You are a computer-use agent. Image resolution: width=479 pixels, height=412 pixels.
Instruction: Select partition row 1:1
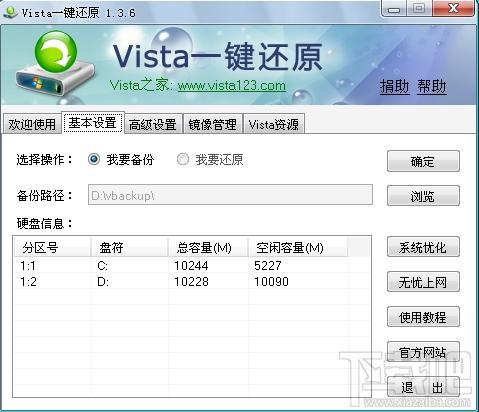pos(192,266)
